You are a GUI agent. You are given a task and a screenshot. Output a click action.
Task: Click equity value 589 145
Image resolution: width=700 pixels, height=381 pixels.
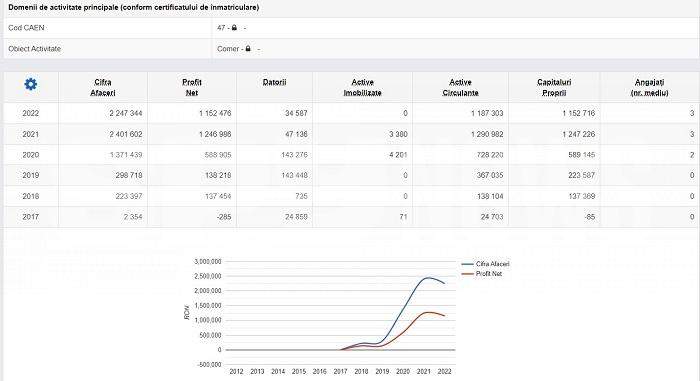(582, 155)
